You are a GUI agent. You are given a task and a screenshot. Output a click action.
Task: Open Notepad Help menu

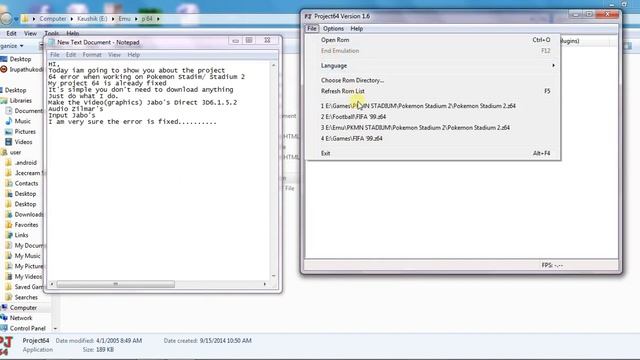pyautogui.click(x=133, y=55)
